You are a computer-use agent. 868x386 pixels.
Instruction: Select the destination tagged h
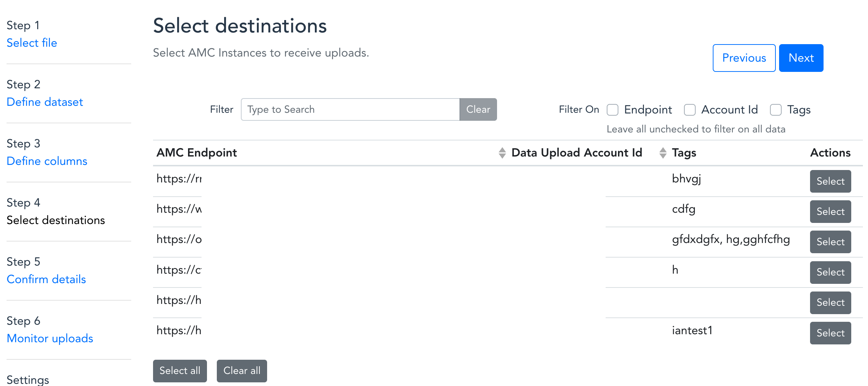point(830,272)
